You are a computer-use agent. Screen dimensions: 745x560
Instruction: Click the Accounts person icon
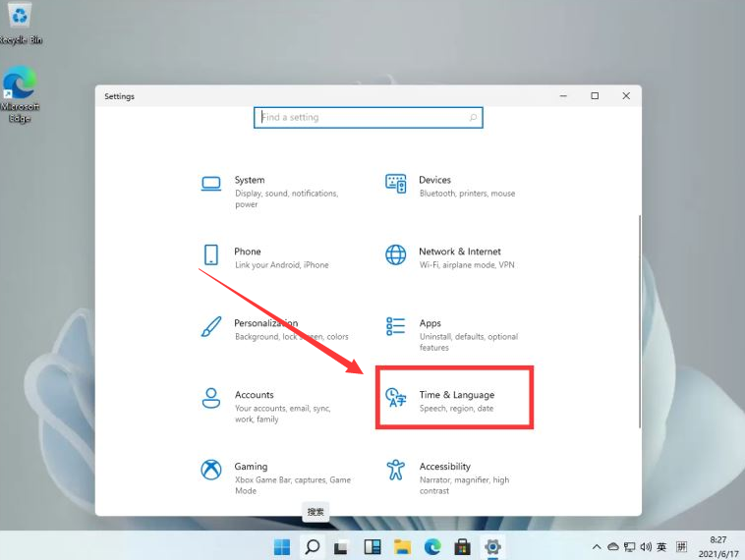[x=211, y=399]
